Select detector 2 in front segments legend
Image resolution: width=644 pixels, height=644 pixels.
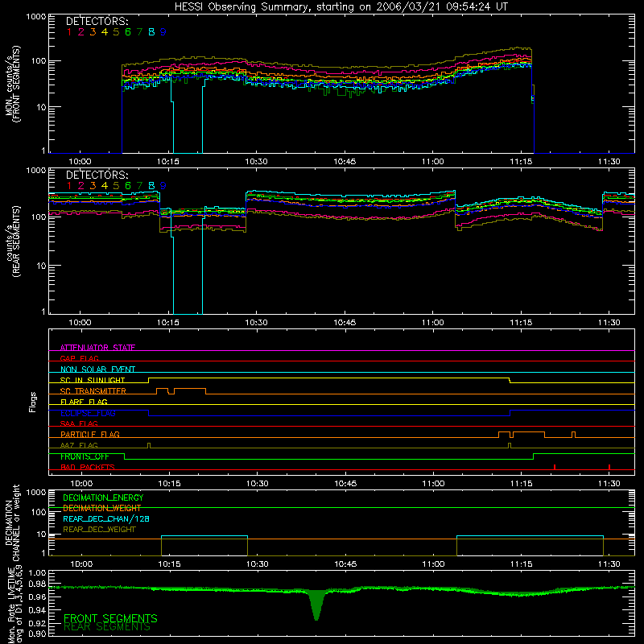click(x=81, y=32)
